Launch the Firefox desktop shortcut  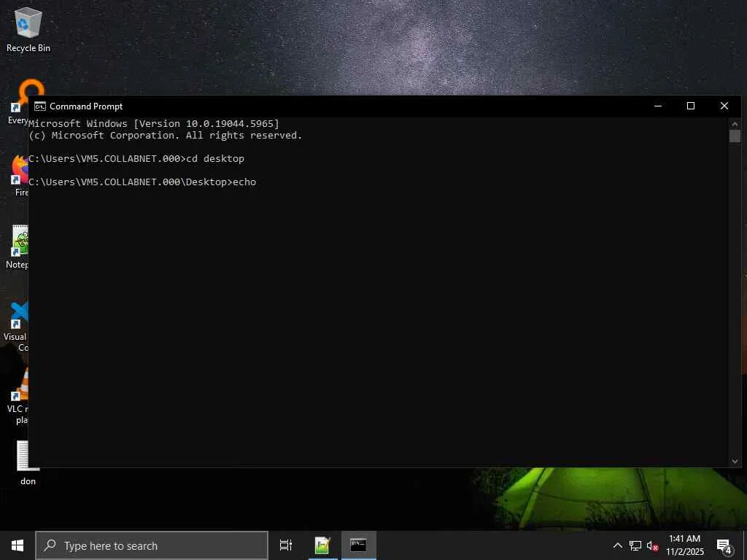(x=19, y=175)
